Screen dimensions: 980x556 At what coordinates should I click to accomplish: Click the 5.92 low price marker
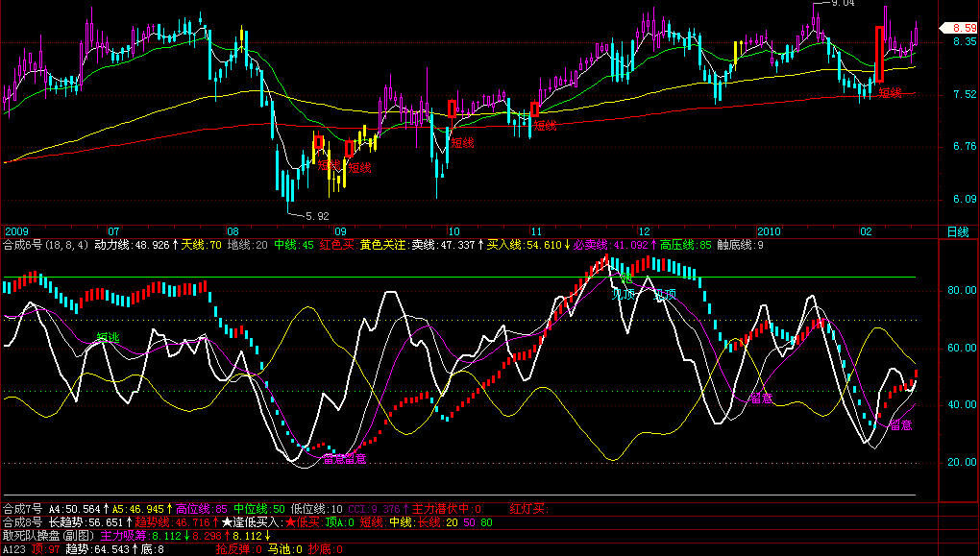tap(317, 216)
